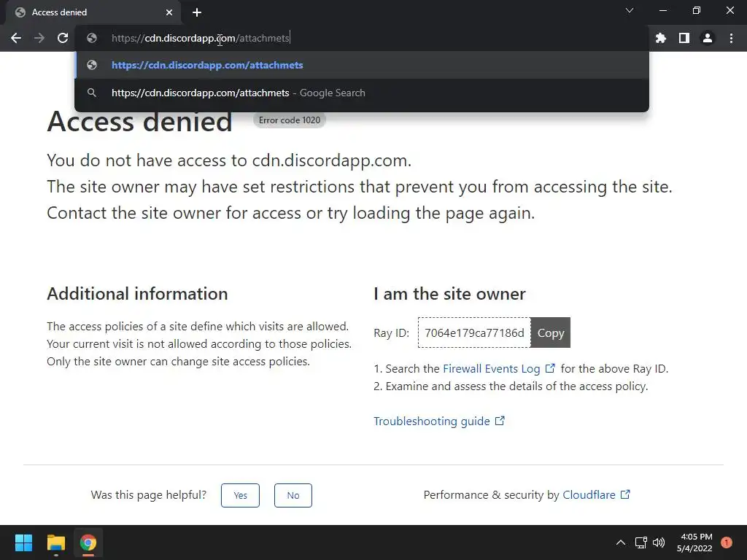747x560 pixels.
Task: Reload the current page
Action: pos(63,38)
